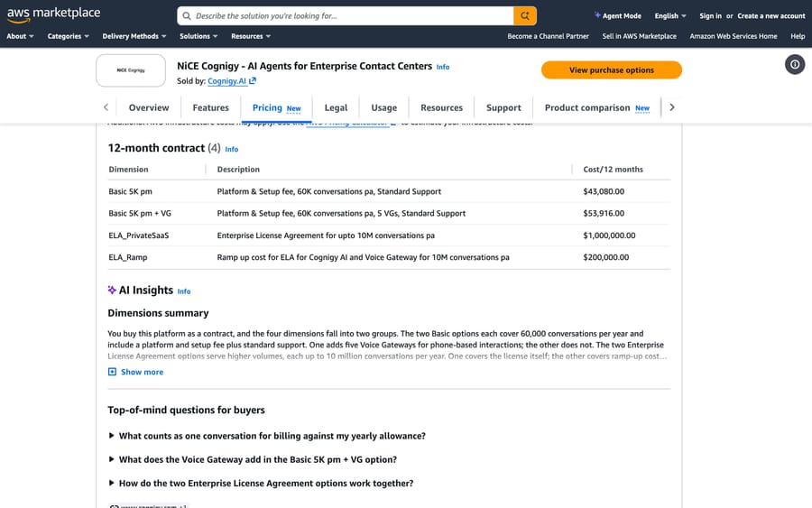Click Create a new account link
The image size is (812, 508).
pyautogui.click(x=771, y=16)
